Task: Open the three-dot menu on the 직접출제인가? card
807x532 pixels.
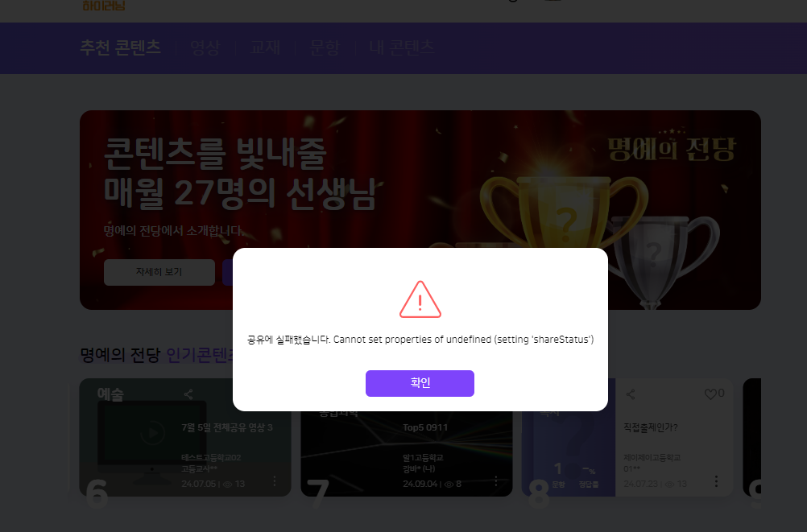Action: pyautogui.click(x=716, y=481)
